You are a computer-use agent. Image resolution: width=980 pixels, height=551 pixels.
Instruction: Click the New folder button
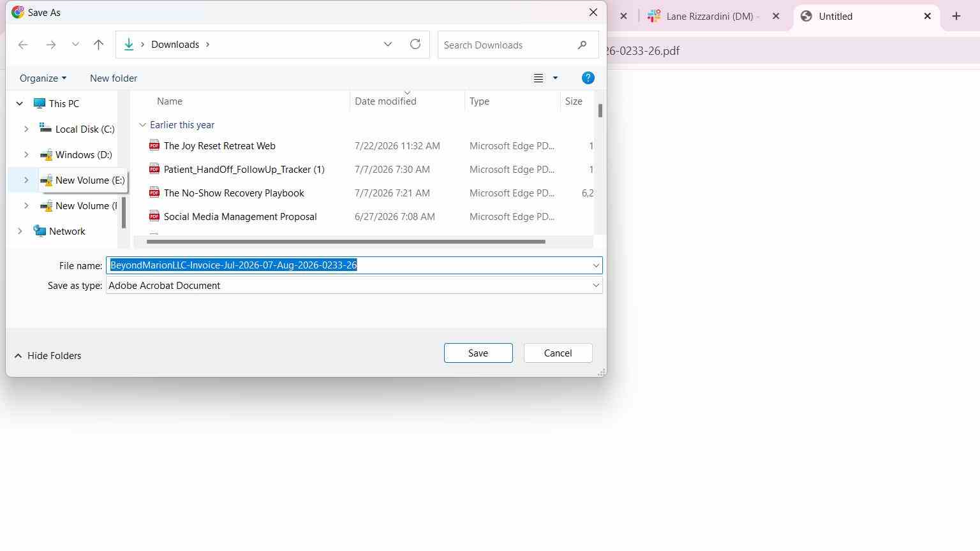[114, 78]
